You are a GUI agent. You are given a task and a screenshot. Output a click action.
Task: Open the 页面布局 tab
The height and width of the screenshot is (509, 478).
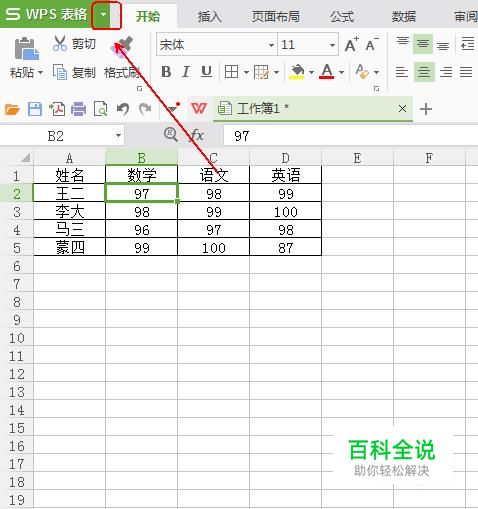pyautogui.click(x=276, y=16)
